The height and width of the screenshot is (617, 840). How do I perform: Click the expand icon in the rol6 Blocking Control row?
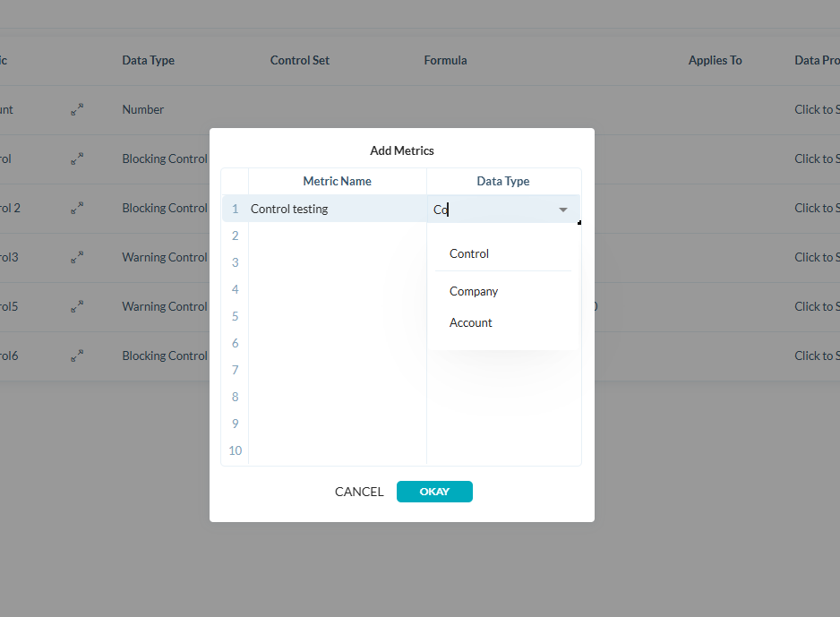click(x=77, y=356)
